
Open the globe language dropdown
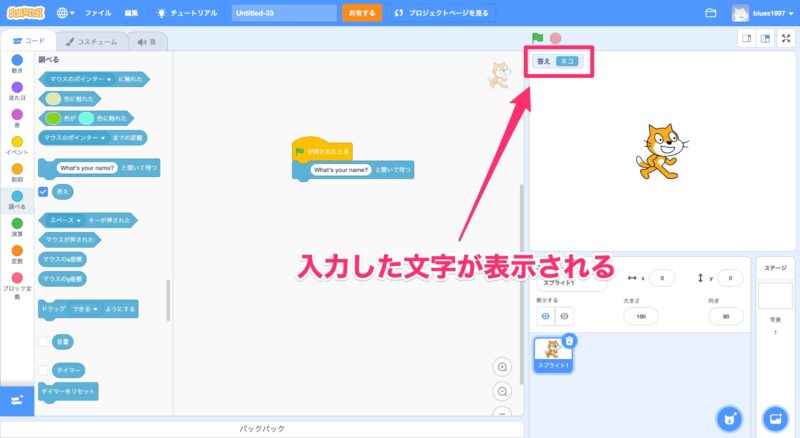[x=66, y=13]
